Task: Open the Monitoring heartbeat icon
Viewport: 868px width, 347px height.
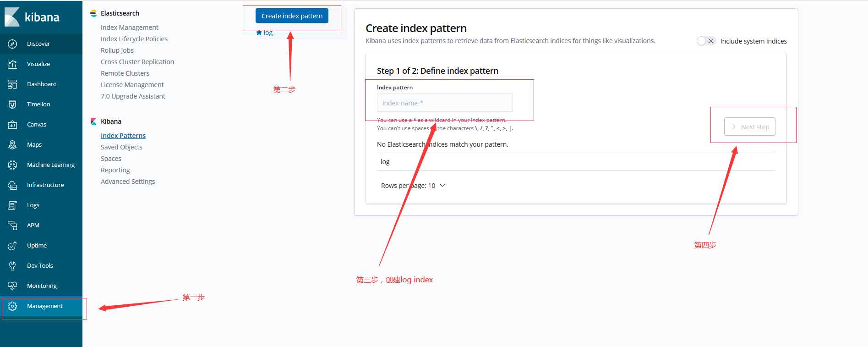Action: [x=12, y=286]
